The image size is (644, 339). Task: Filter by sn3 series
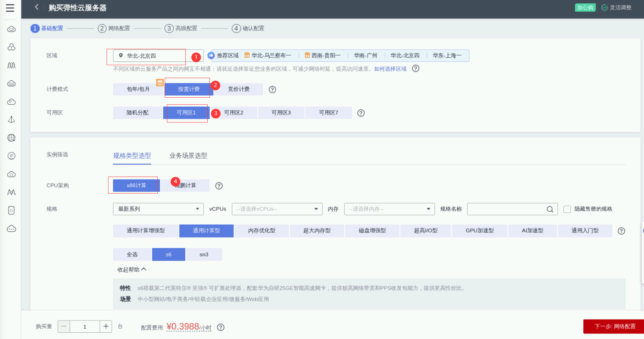204,254
